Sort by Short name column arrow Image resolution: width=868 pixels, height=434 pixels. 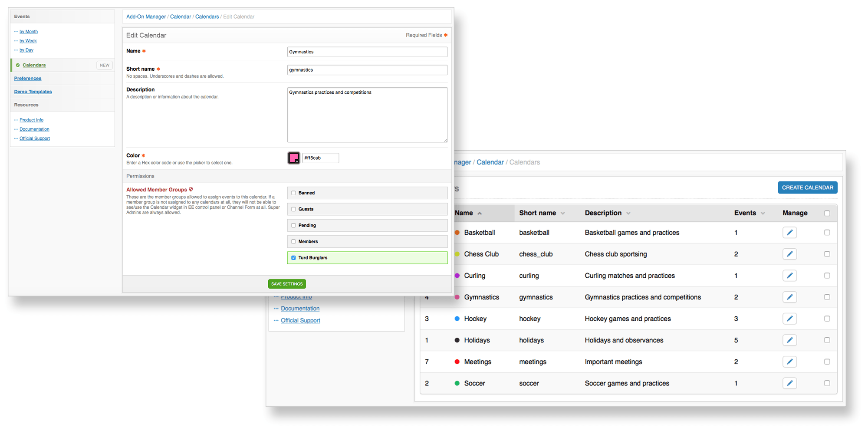pyautogui.click(x=563, y=214)
